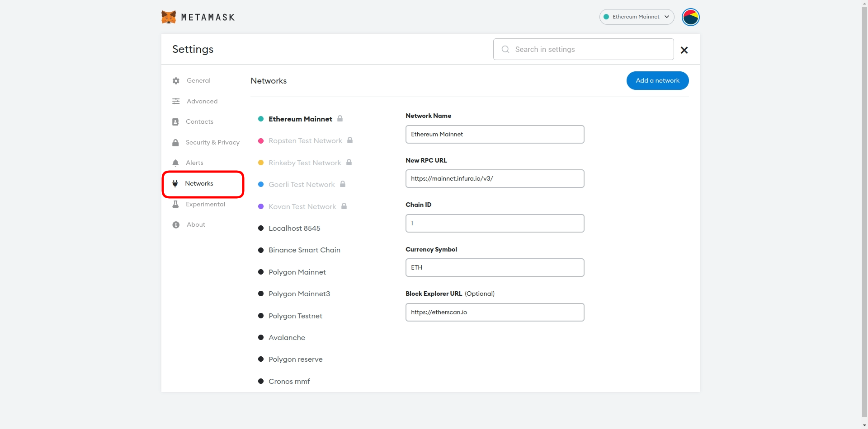Close the Settings page with X

pos(684,50)
